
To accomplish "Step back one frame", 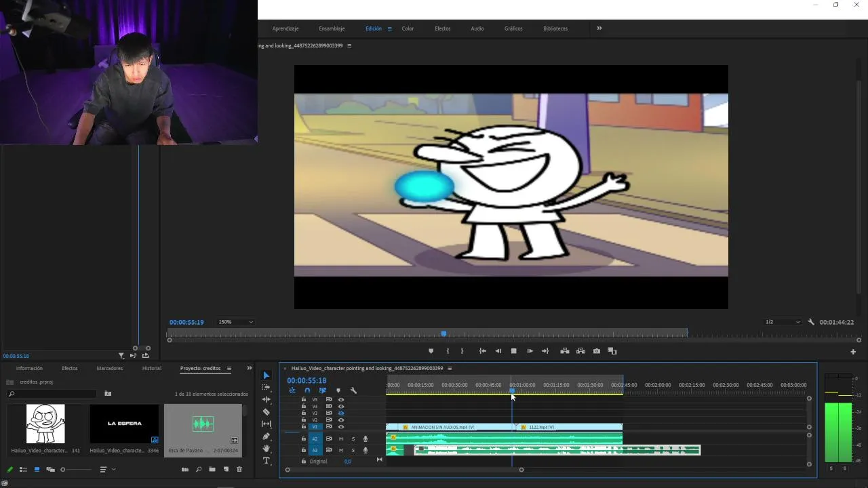I will (x=498, y=351).
